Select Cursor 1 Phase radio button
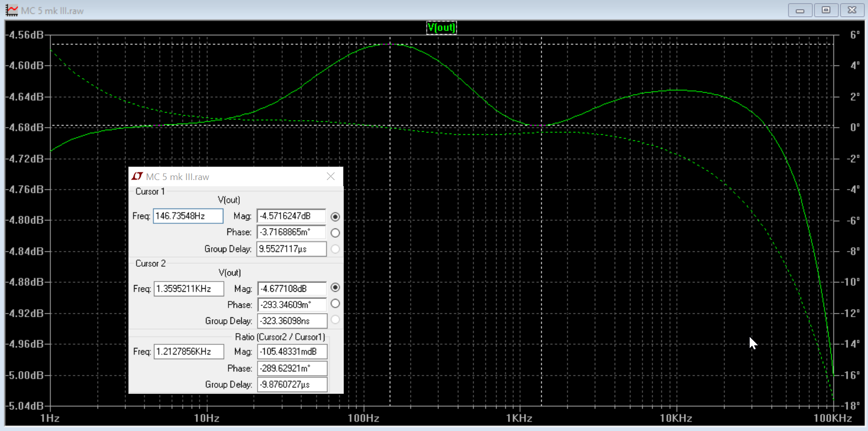 click(335, 233)
